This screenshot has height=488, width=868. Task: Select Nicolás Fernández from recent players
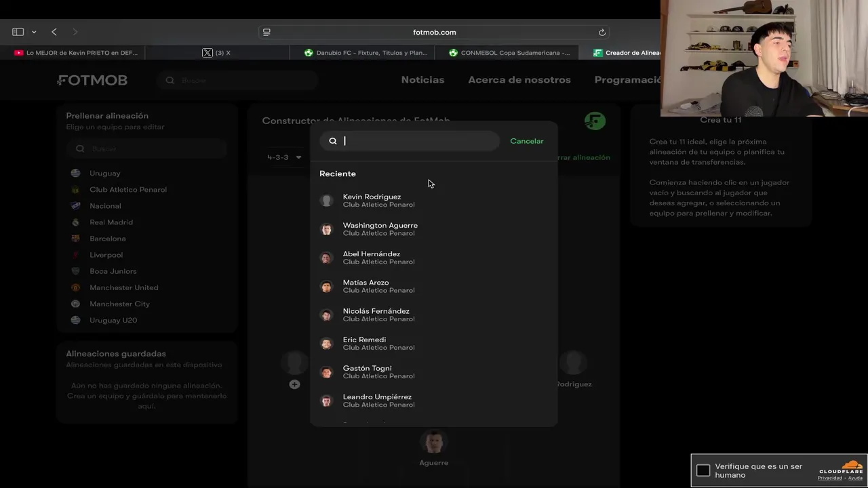pyautogui.click(x=434, y=314)
